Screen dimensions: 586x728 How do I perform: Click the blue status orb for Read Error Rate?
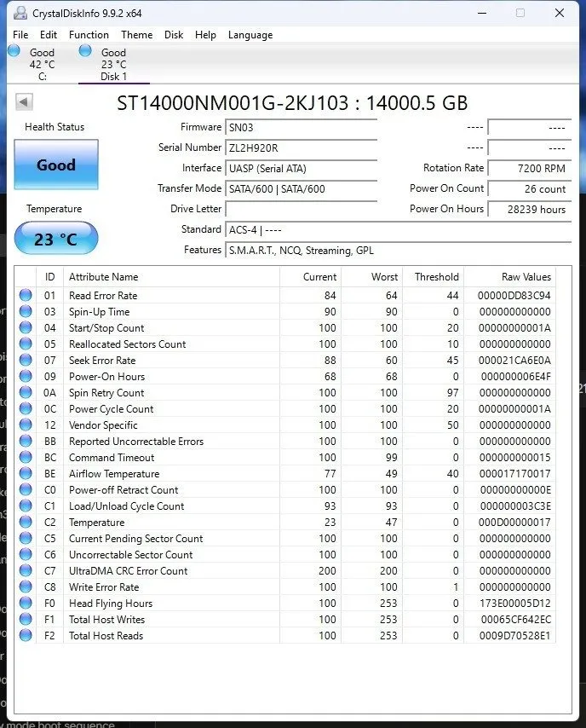pos(26,295)
